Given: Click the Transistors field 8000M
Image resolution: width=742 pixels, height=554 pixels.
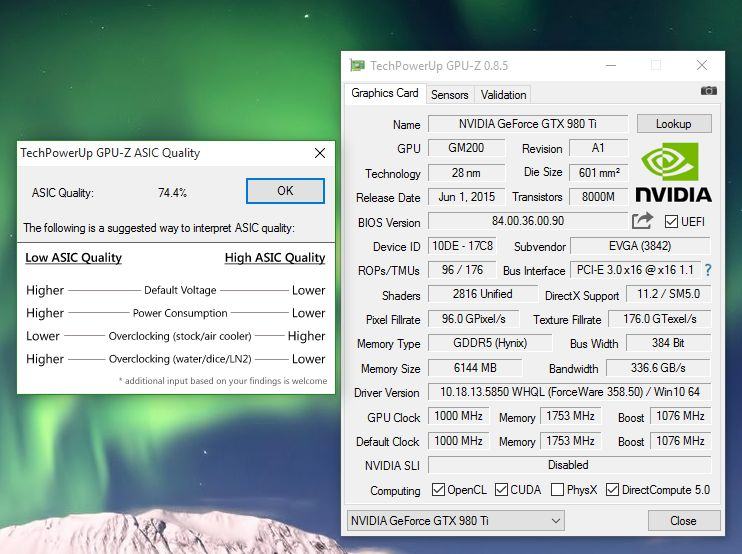Looking at the screenshot, I should [599, 197].
